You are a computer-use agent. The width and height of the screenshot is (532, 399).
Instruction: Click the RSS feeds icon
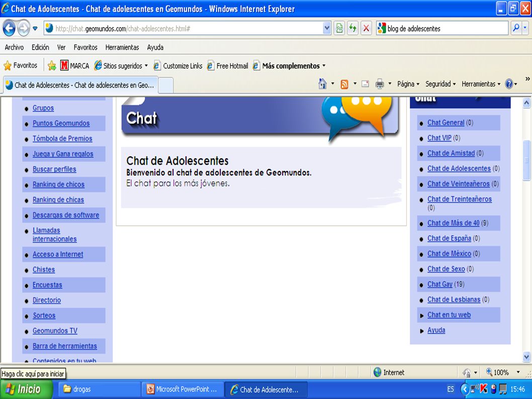point(344,84)
